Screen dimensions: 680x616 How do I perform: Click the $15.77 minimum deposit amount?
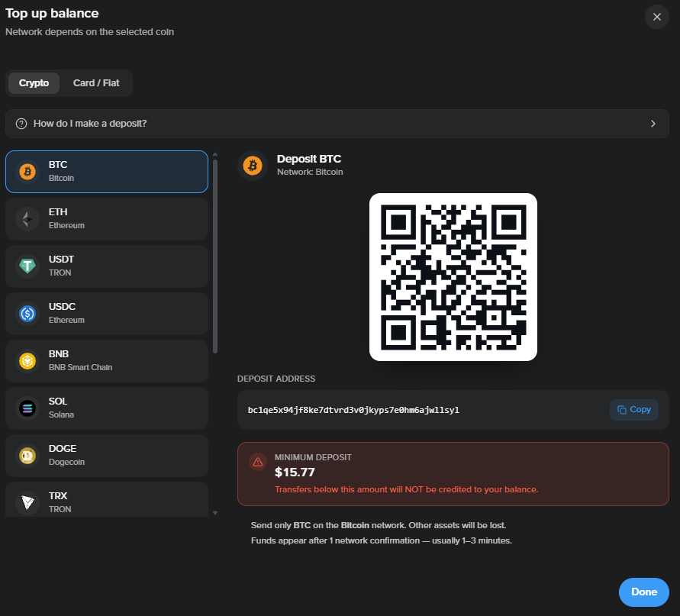[x=295, y=472]
